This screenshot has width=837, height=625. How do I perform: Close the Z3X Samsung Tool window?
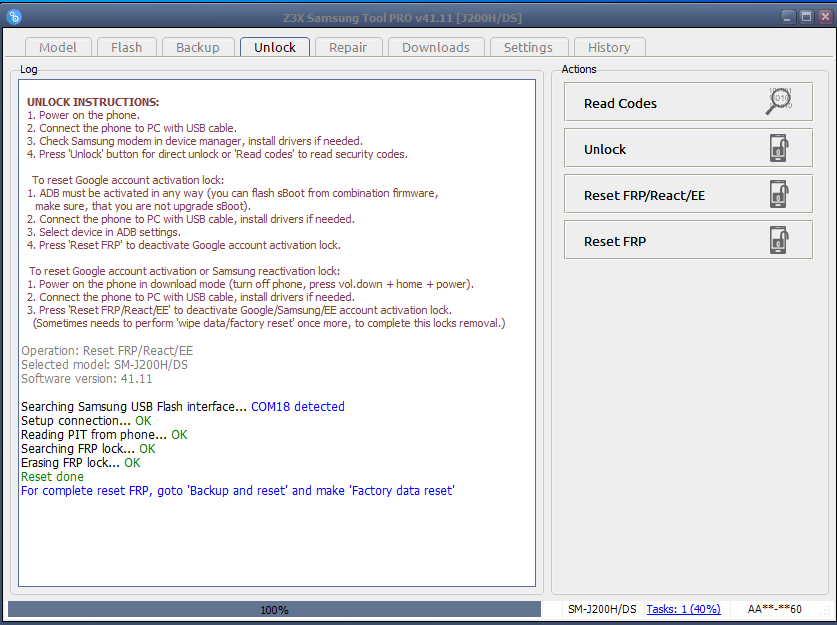point(825,17)
